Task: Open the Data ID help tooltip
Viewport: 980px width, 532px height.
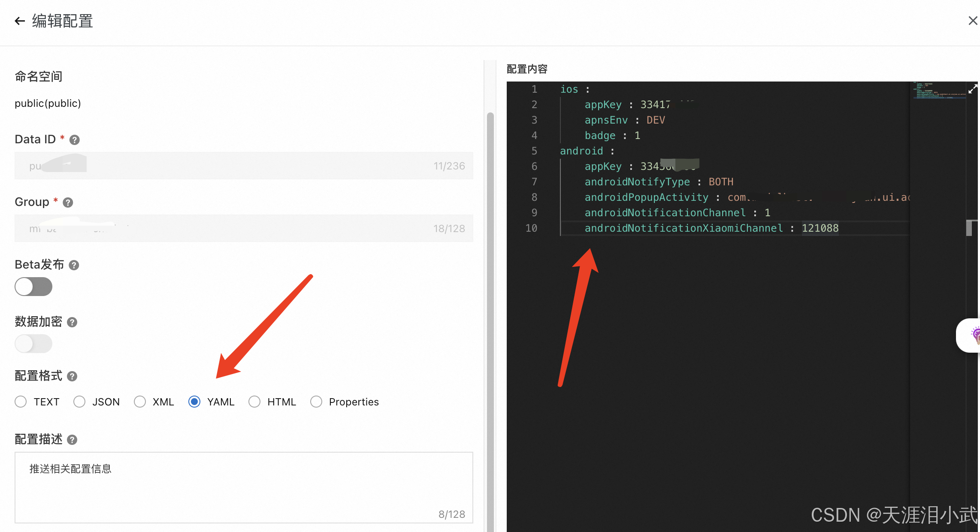Action: pos(74,139)
